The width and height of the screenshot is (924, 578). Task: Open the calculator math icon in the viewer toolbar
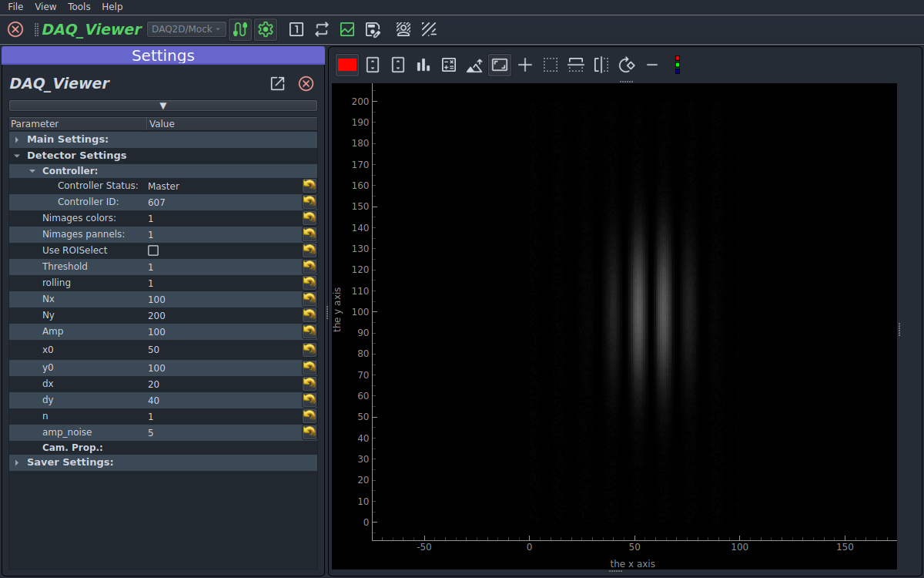pos(449,65)
